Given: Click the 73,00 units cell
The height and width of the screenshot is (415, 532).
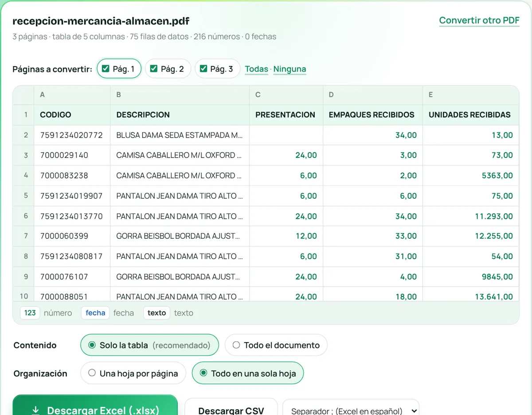Looking at the screenshot, I should (x=471, y=155).
